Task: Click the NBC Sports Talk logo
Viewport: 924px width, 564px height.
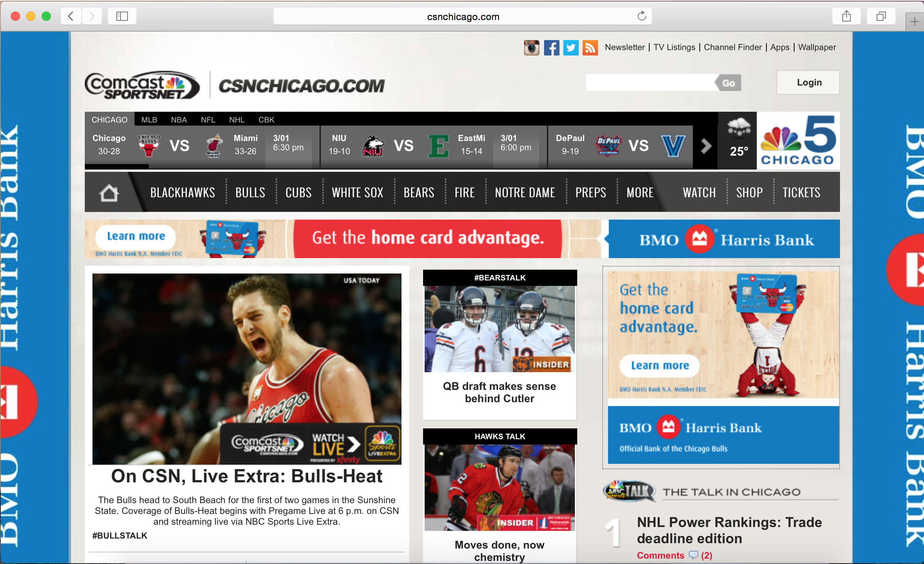Action: coord(629,491)
